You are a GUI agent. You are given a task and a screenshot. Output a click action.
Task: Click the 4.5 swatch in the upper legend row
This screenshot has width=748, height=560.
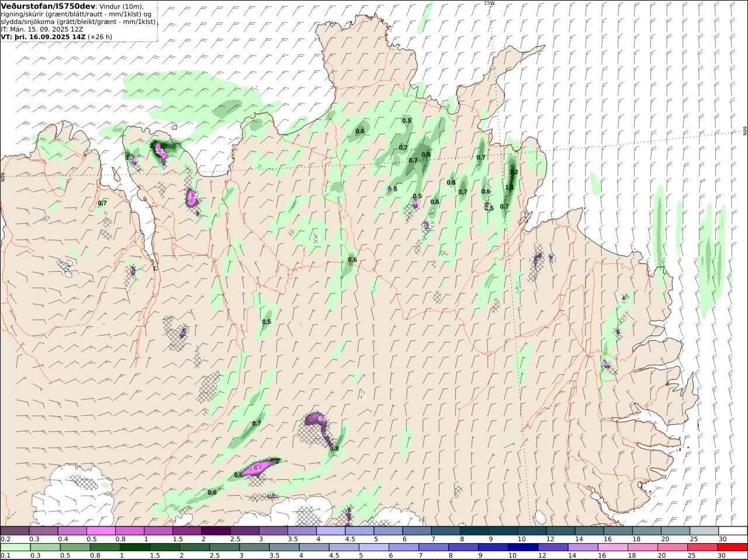coord(359,531)
